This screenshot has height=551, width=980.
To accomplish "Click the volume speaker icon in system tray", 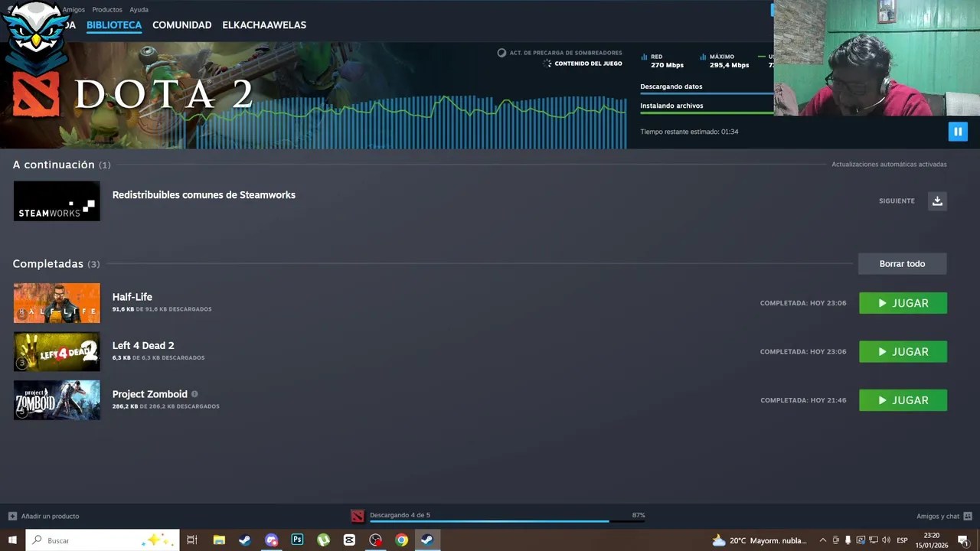I will [x=886, y=540].
